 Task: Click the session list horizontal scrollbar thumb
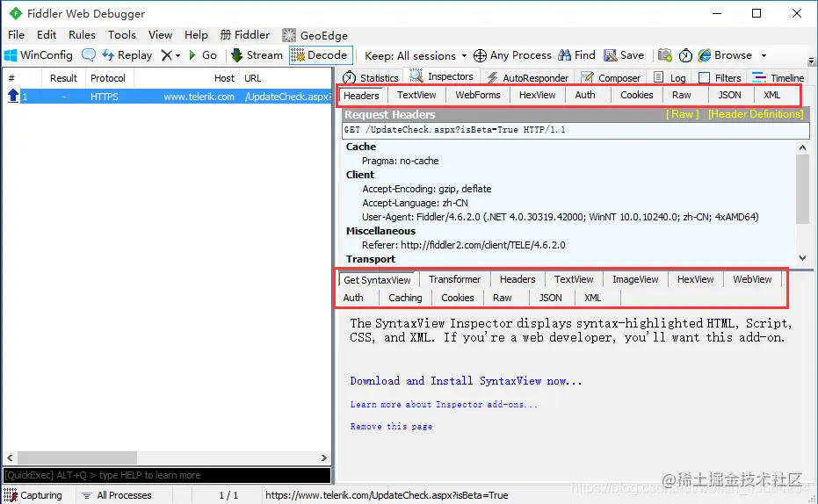click(77, 457)
